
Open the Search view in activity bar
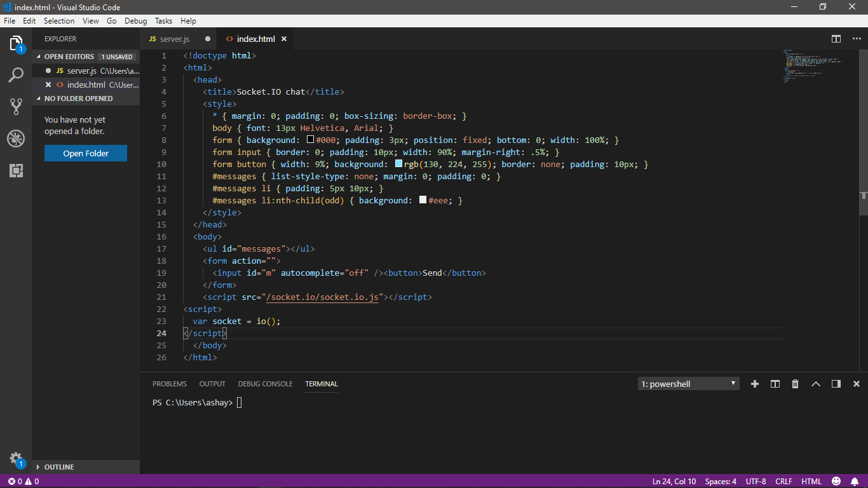(16, 76)
